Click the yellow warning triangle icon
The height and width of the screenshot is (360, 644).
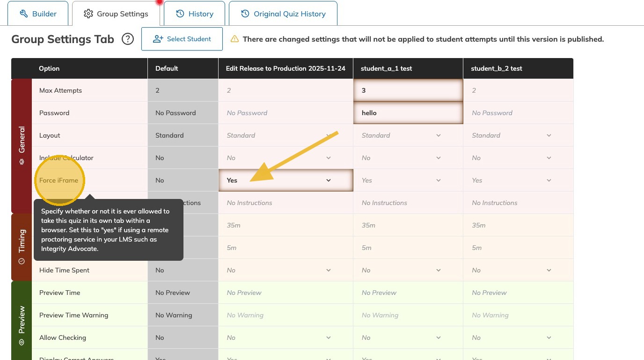pos(234,39)
